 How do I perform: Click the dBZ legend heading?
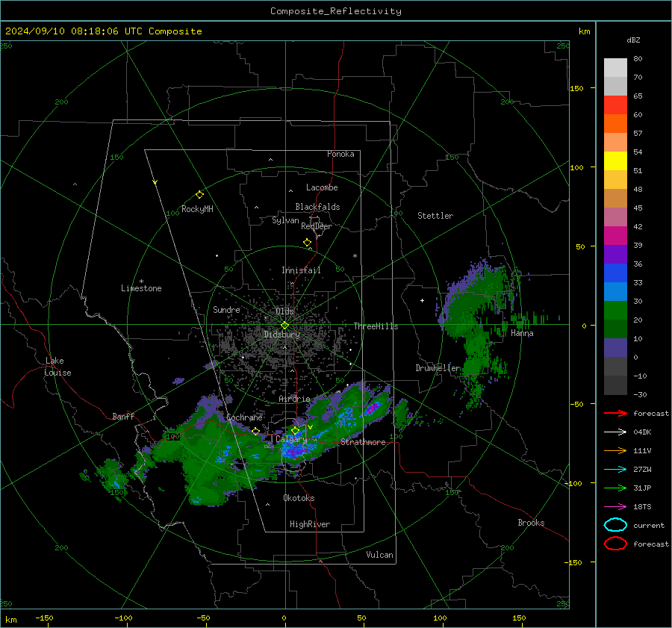pyautogui.click(x=633, y=40)
